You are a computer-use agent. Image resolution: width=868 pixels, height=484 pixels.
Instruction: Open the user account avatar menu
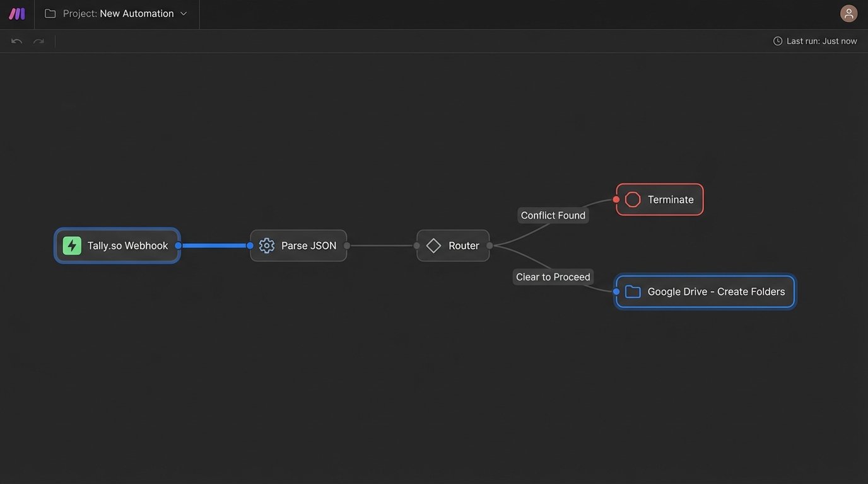pyautogui.click(x=848, y=13)
